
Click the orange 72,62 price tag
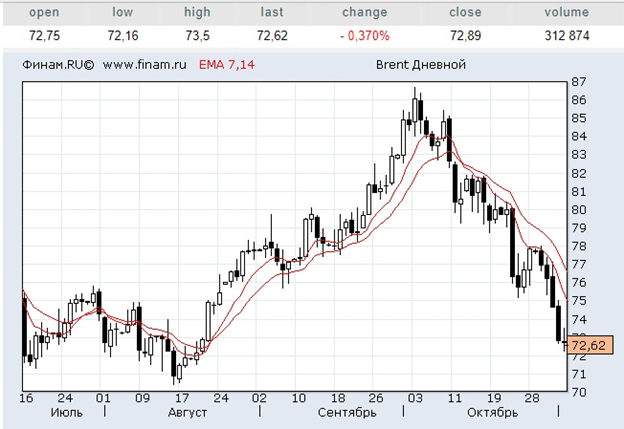[x=590, y=345]
